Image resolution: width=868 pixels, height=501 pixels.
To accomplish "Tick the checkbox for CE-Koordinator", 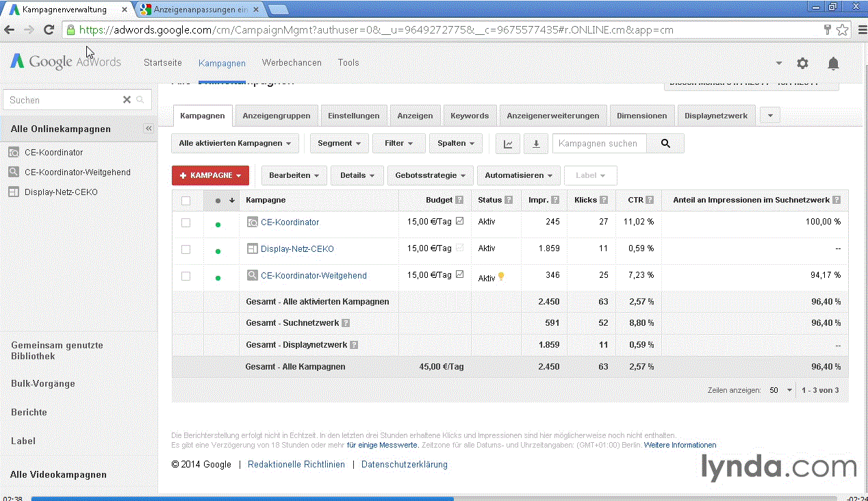I will pos(186,222).
